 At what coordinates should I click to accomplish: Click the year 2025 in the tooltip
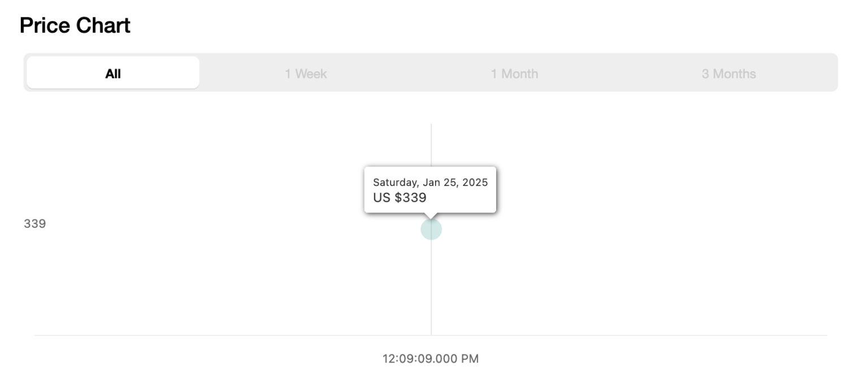475,183
